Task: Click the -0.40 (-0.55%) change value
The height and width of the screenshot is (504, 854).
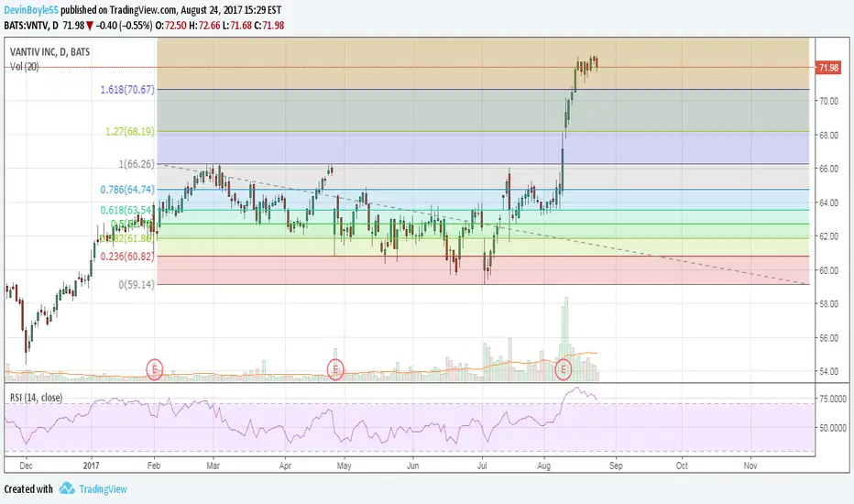Action: click(x=125, y=25)
